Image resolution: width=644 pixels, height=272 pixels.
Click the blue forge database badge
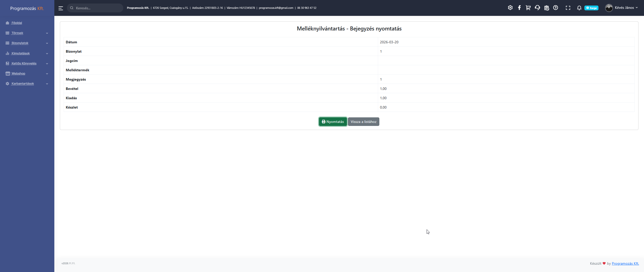pyautogui.click(x=591, y=8)
